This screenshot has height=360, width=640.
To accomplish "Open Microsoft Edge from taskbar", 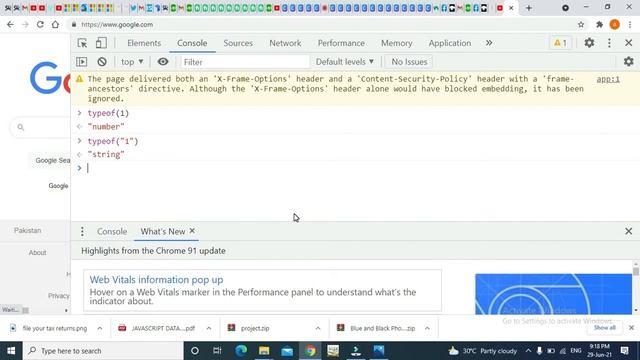I will (x=241, y=351).
